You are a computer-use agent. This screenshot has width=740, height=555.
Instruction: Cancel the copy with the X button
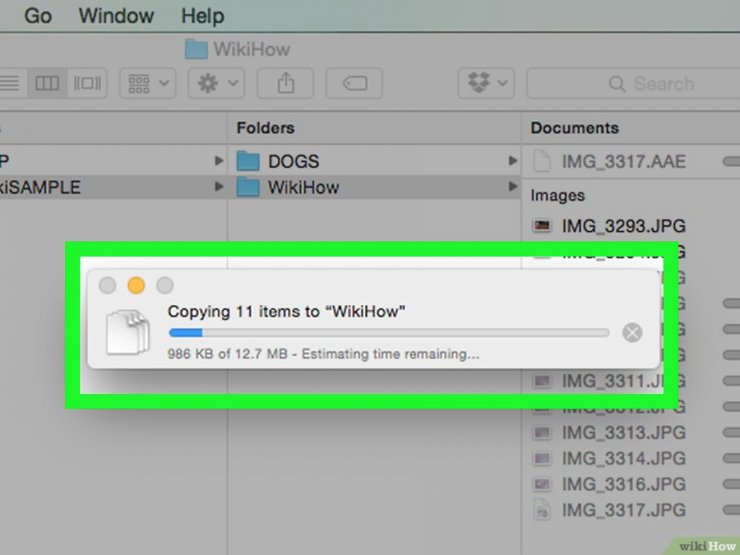(632, 333)
